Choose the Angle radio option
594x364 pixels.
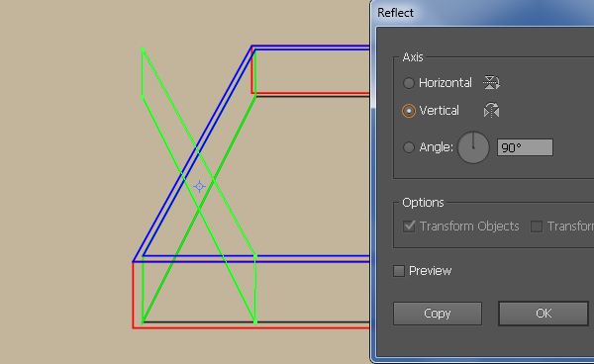(408, 147)
